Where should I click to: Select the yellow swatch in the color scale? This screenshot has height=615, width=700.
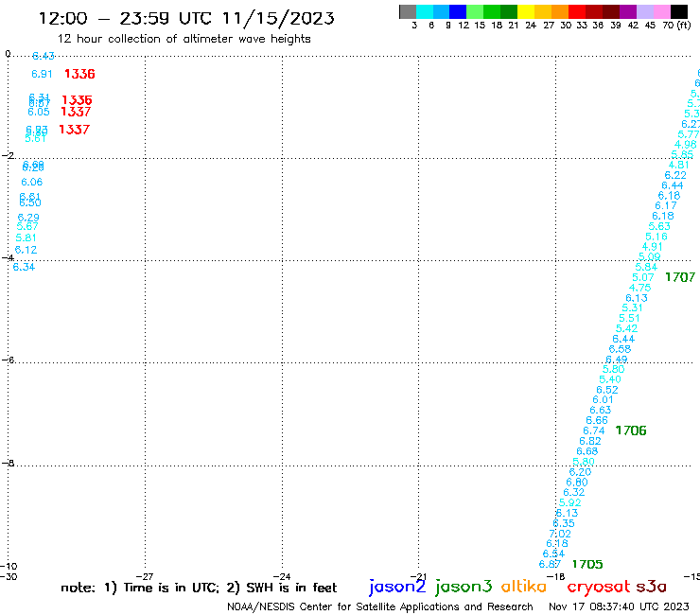click(x=526, y=11)
